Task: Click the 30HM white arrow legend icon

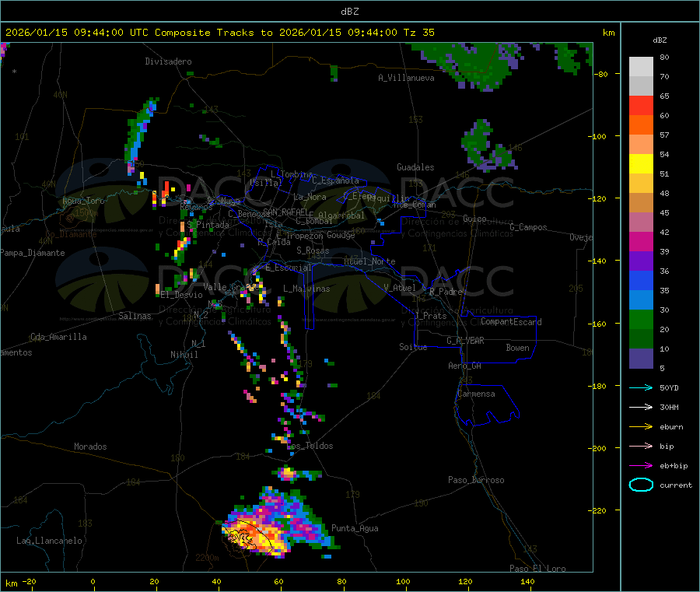Action: point(641,407)
